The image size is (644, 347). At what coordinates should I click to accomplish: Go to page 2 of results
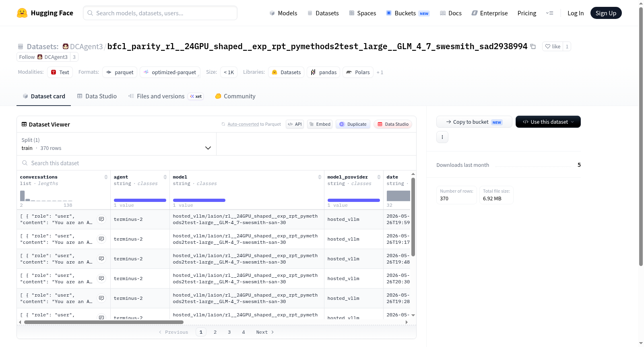(215, 332)
